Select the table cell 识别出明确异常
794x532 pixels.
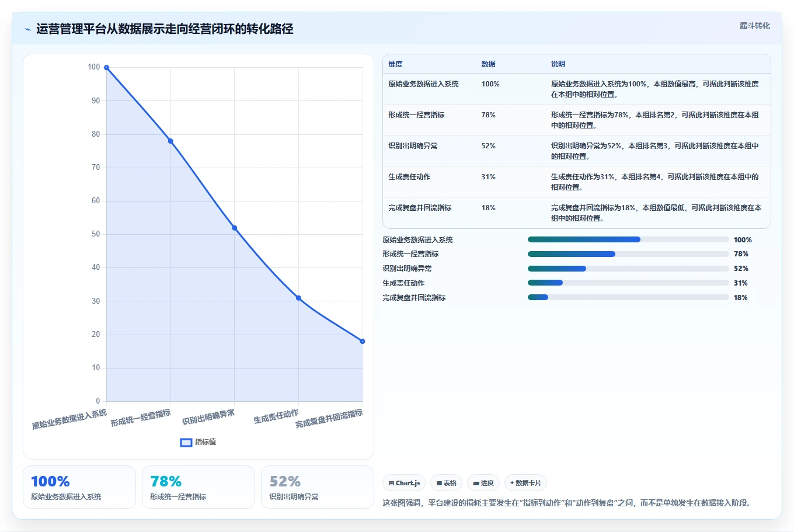pyautogui.click(x=413, y=146)
